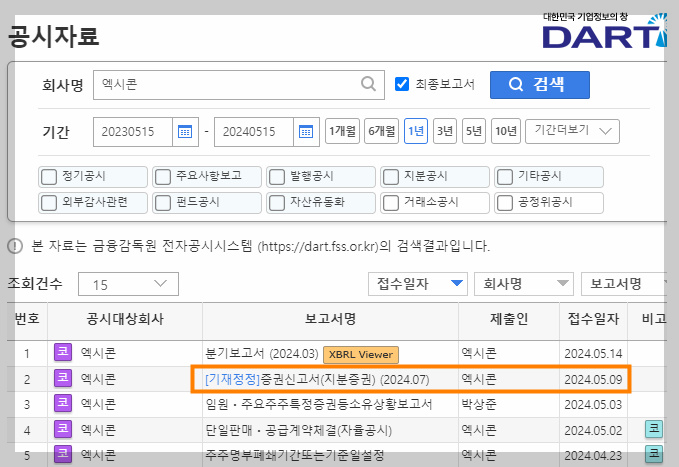This screenshot has height=467, width=679.
Task: Click company name 엑시콘 in row 3
Action: click(98, 405)
